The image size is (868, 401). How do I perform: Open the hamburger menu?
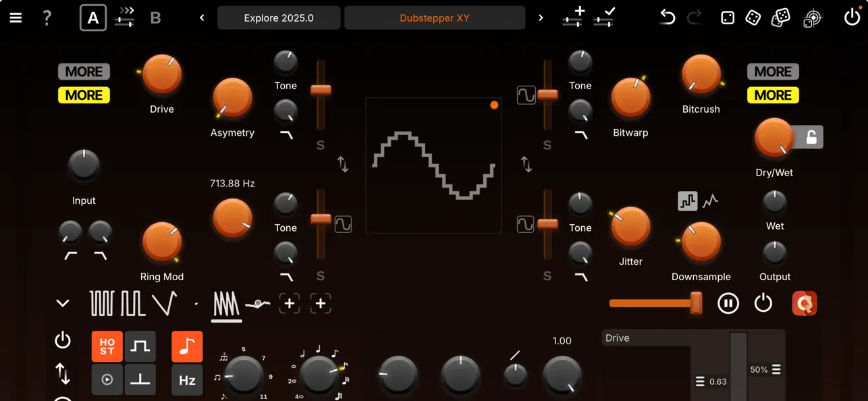click(16, 18)
